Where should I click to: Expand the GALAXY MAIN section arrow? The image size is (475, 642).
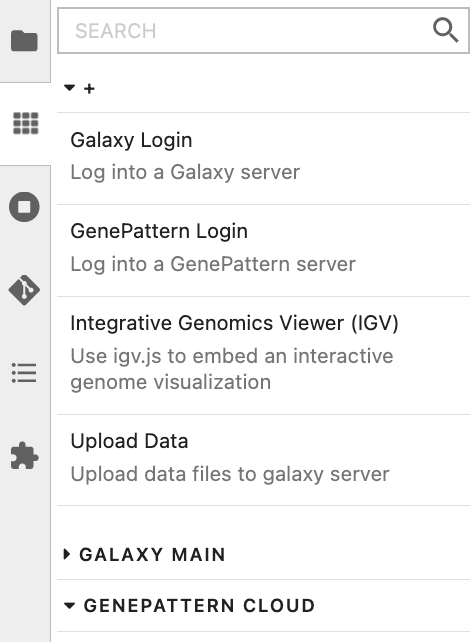[67, 554]
